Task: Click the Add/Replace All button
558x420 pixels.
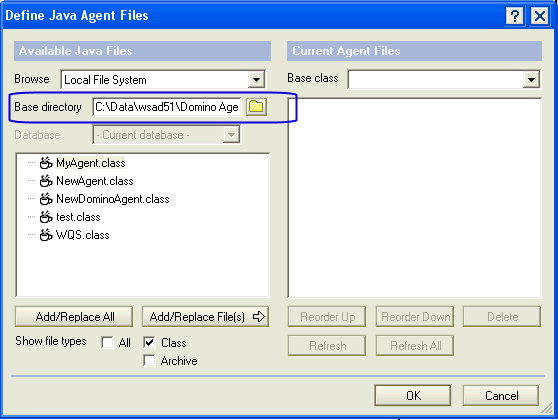Action: tap(74, 316)
